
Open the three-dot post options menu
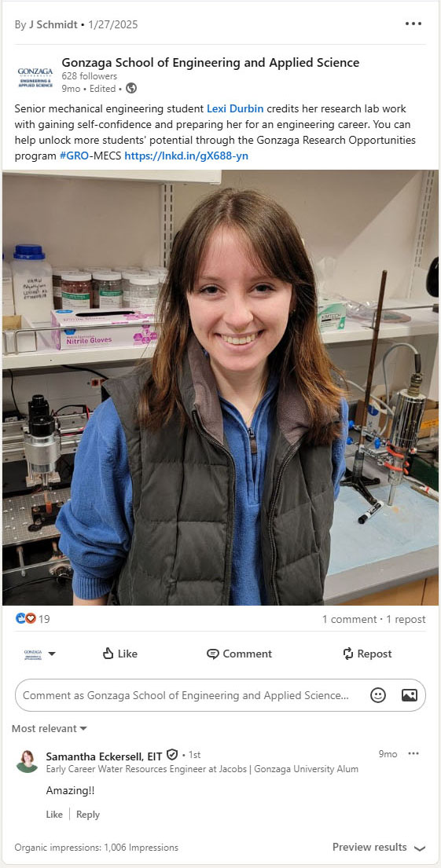tap(413, 24)
